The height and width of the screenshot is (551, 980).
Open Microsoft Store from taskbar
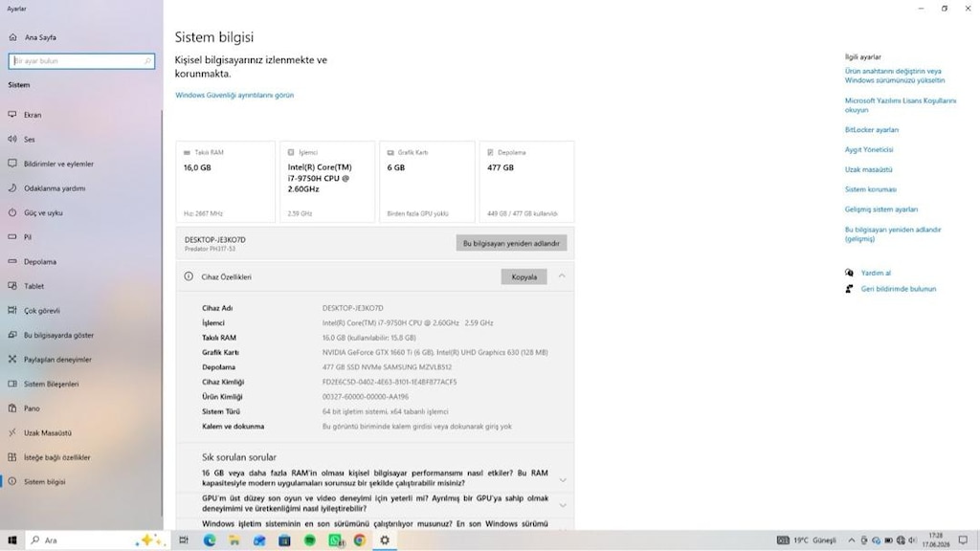284,540
